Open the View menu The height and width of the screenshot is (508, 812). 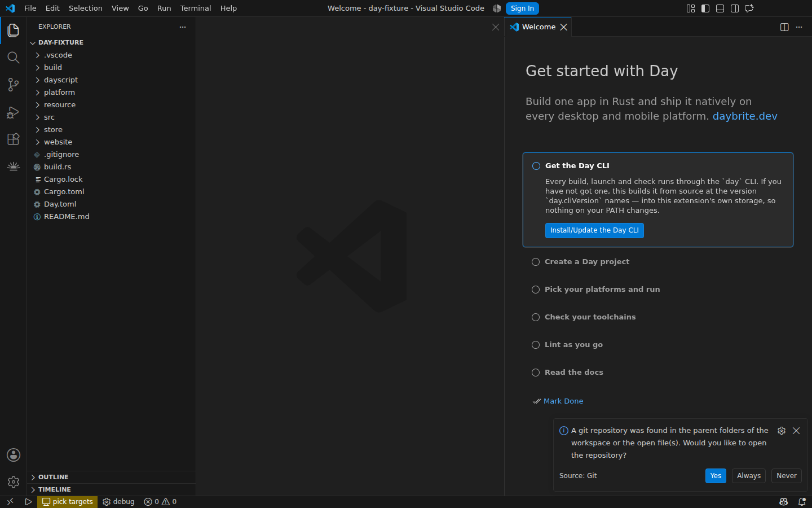[120, 8]
